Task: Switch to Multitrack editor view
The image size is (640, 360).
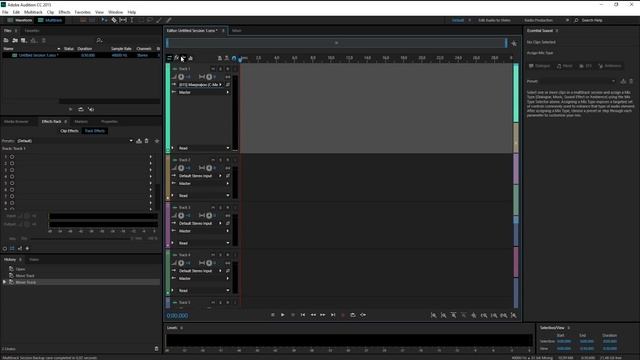Action: pyautogui.click(x=50, y=20)
